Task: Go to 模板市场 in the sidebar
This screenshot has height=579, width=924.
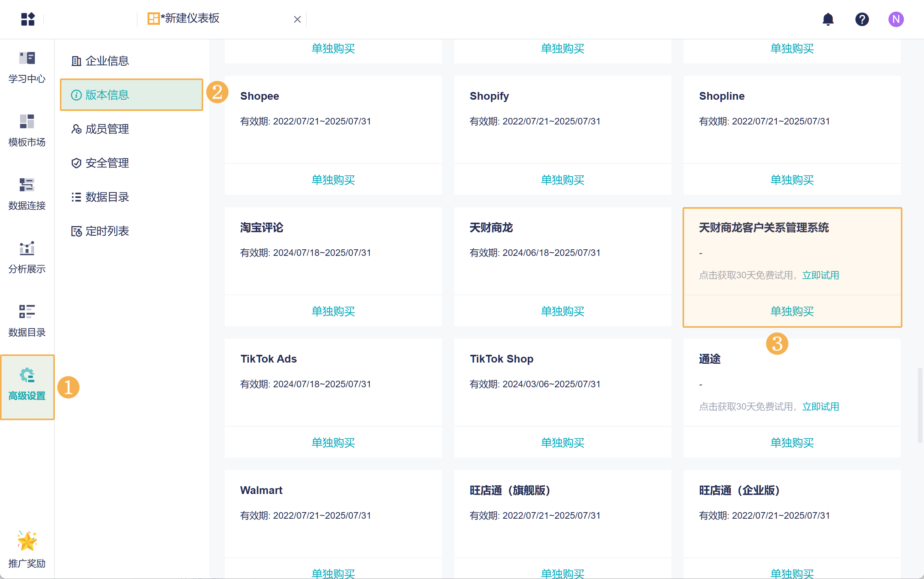Action: click(x=27, y=131)
